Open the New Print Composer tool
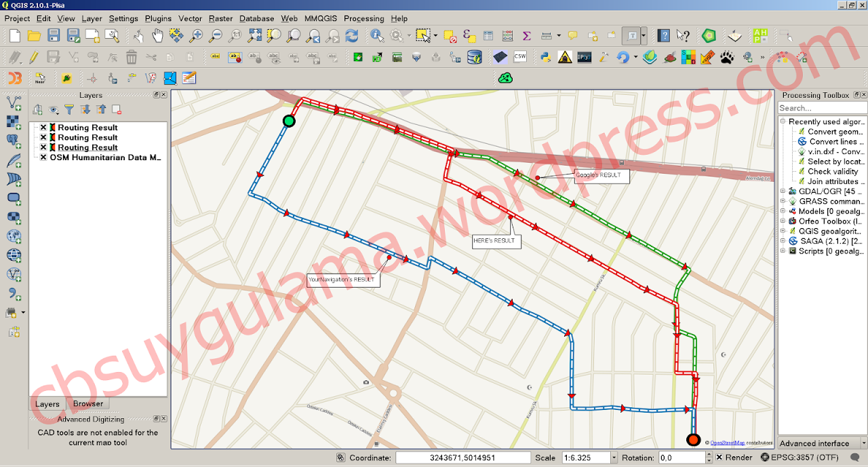Screen dimensions: 868x467 (93, 35)
